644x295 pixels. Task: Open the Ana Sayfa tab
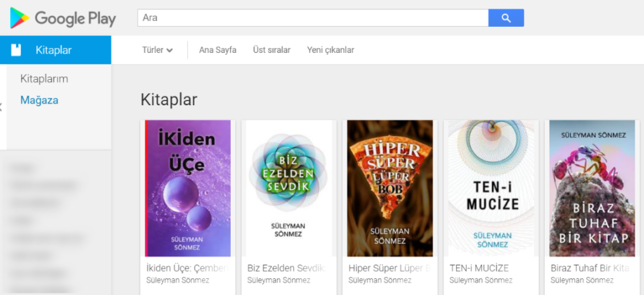tap(217, 50)
